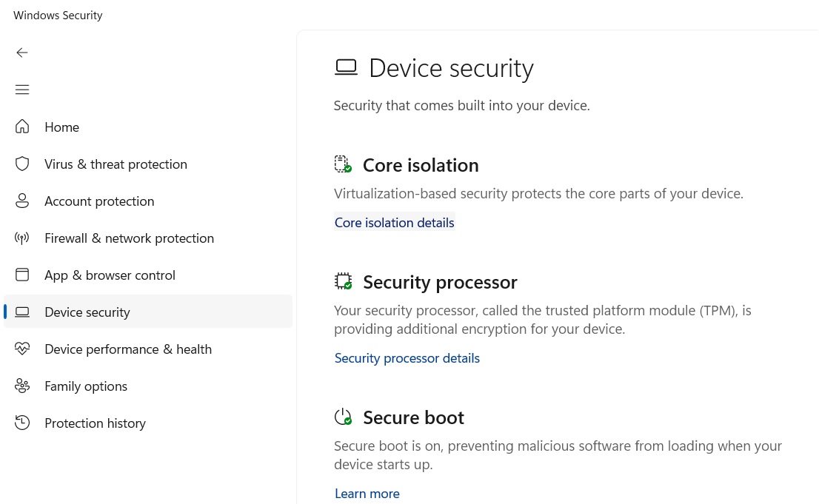Open Core isolation details
The width and height of the screenshot is (819, 504).
[394, 222]
